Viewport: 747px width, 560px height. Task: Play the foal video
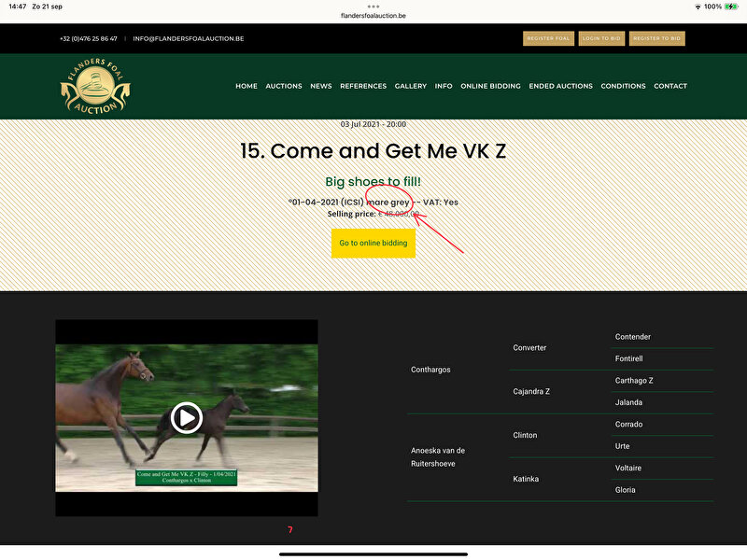187,417
